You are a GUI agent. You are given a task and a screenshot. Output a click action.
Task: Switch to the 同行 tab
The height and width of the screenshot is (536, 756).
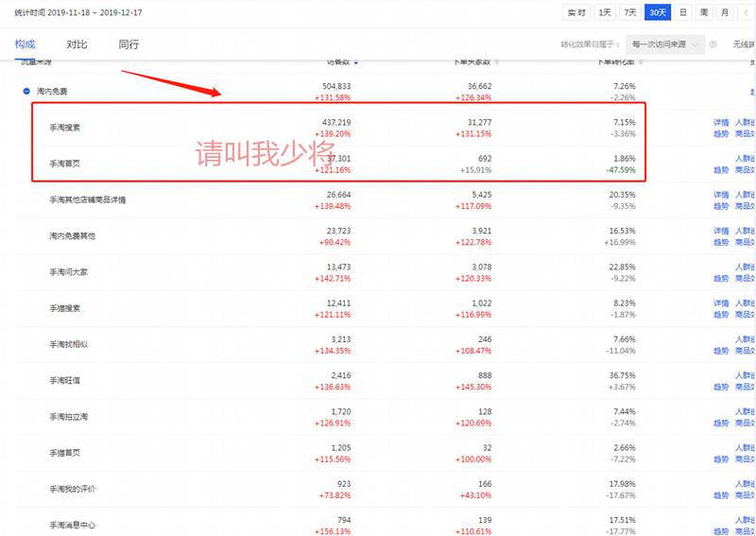[x=129, y=44]
